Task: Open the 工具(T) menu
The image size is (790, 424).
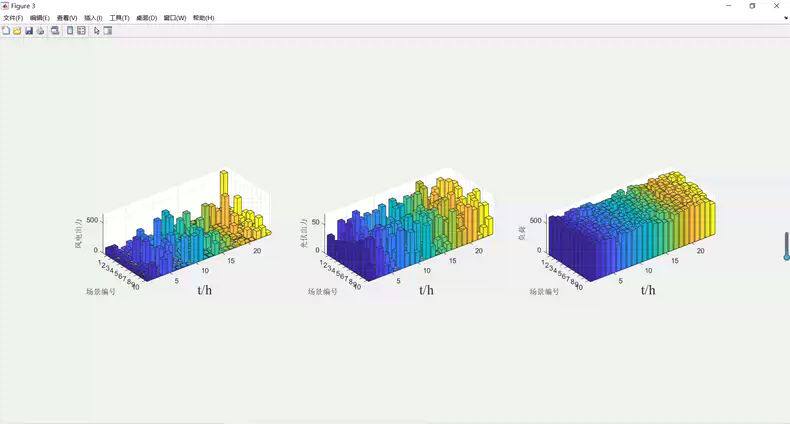Action: [119, 18]
